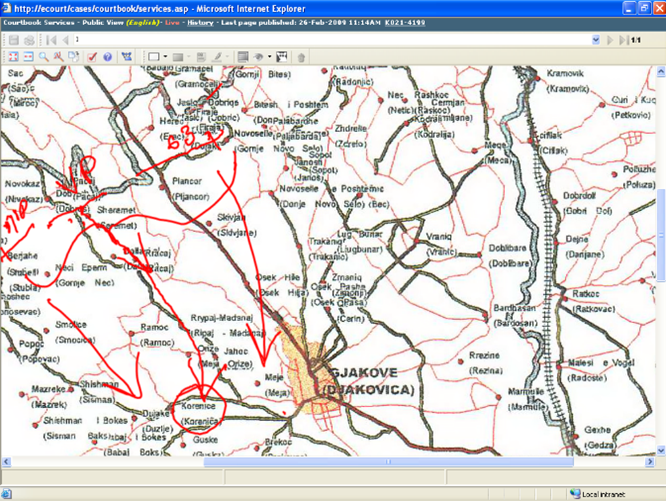The width and height of the screenshot is (666, 501).
Task: Click the save (floppy disk) icon
Action: click(13, 40)
